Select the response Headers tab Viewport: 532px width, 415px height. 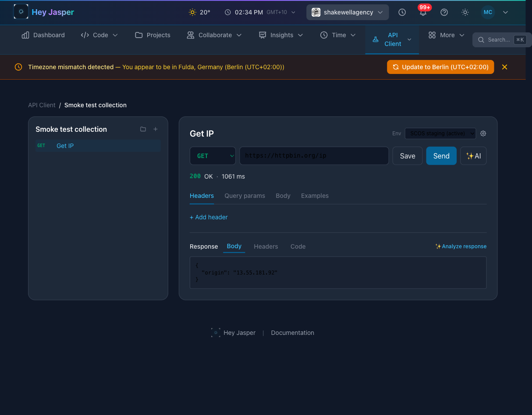(266, 246)
